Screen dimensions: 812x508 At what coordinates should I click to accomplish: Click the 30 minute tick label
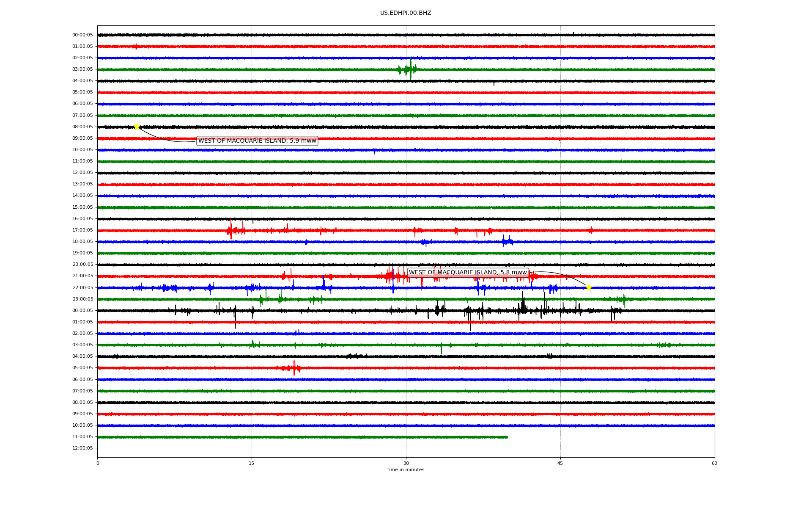point(406,463)
